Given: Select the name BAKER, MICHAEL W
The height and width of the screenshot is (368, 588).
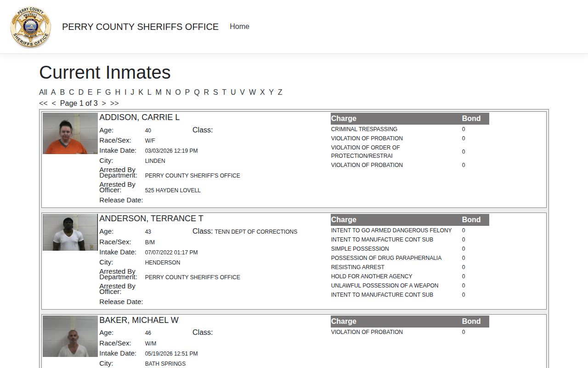Looking at the screenshot, I should coord(139,320).
